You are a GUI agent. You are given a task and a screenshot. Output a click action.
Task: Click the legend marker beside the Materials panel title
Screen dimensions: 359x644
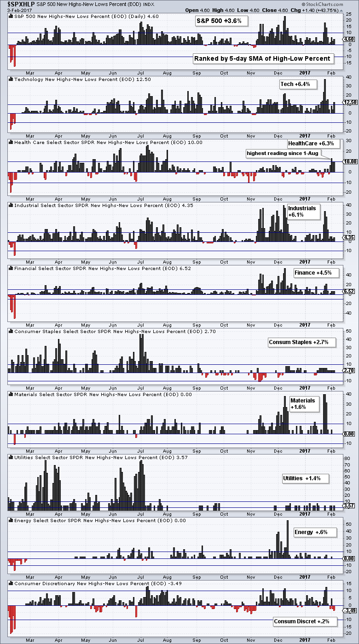(x=12, y=394)
